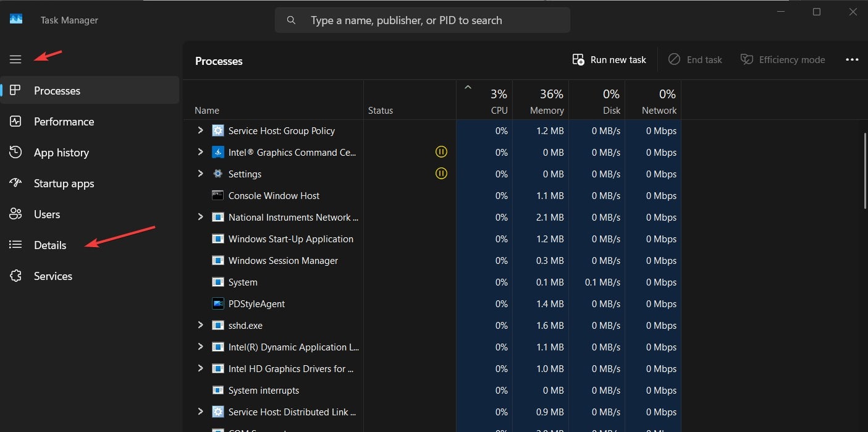Click the Run new task icon
This screenshot has width=868, height=432.
pyautogui.click(x=578, y=59)
